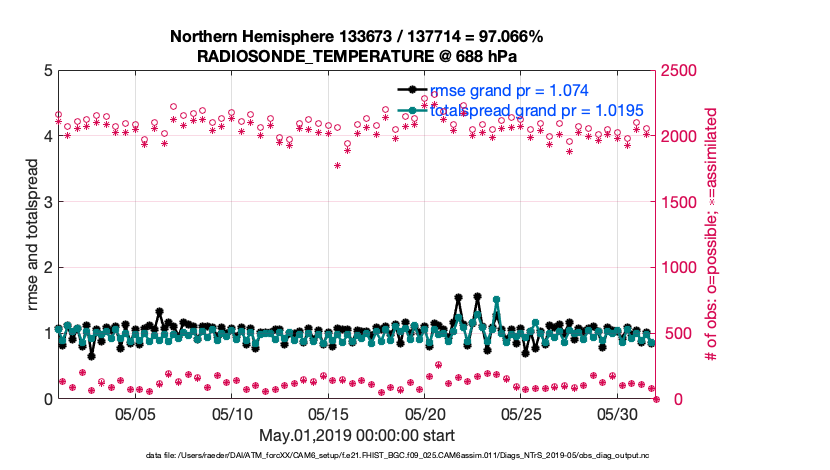Click the black rmse legend line marker
Viewport: 830px width, 470px height.
click(x=413, y=91)
